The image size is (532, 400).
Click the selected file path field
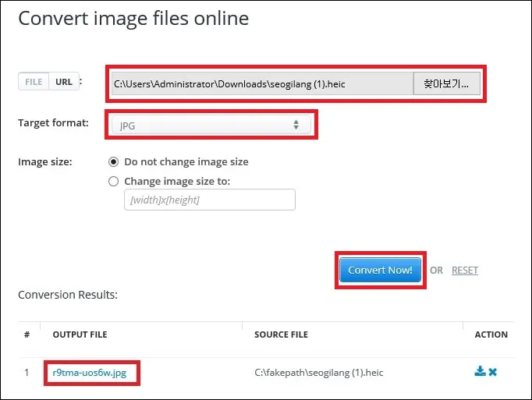pos(261,83)
